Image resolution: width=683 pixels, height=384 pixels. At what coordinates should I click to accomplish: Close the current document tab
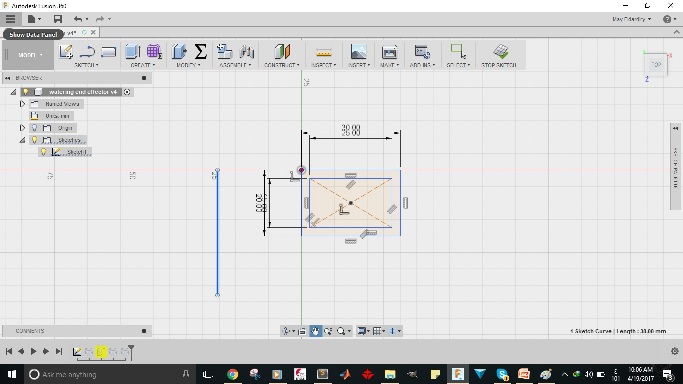click(x=93, y=32)
